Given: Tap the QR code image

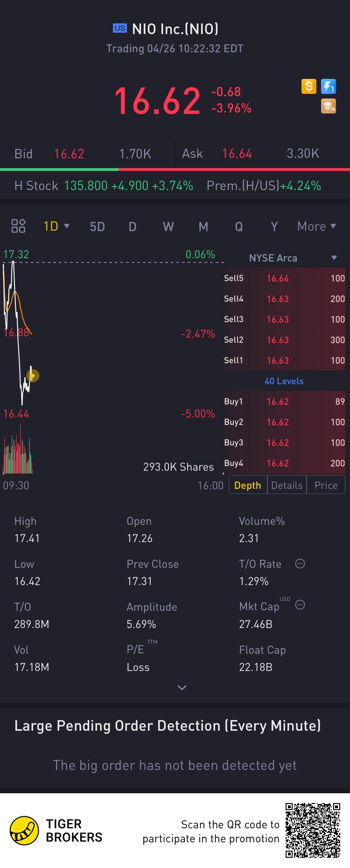Looking at the screenshot, I should pyautogui.click(x=313, y=831).
